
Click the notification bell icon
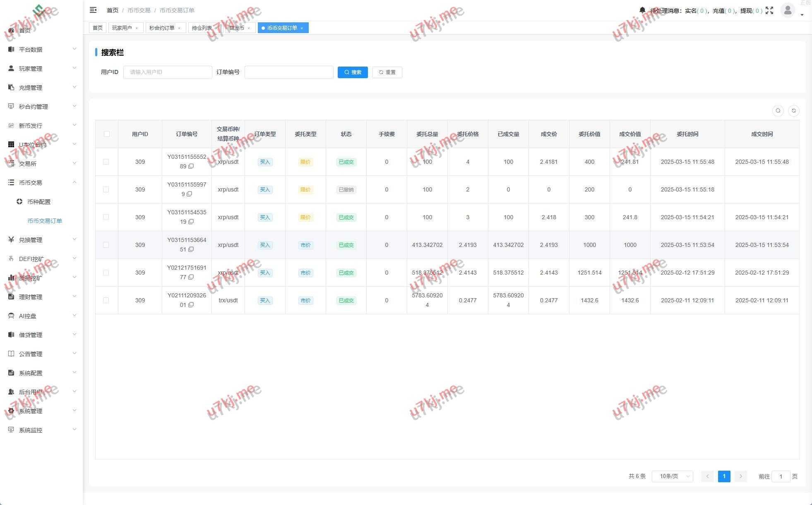point(642,10)
